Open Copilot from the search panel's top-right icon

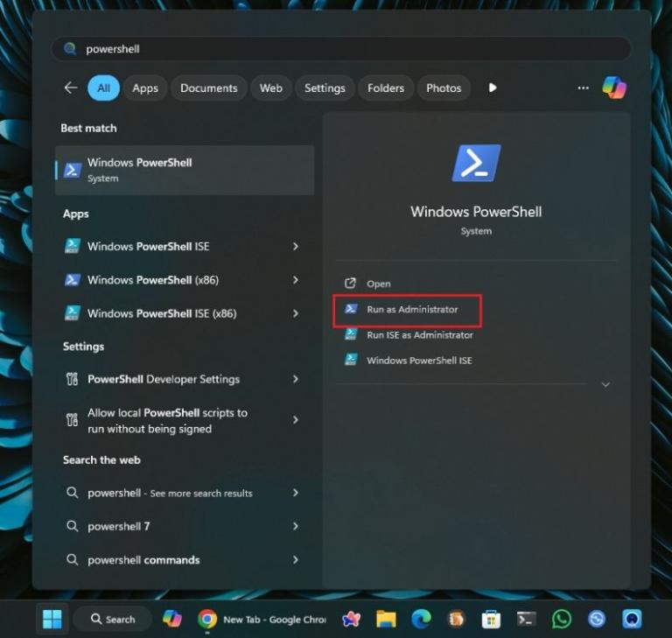(613, 88)
